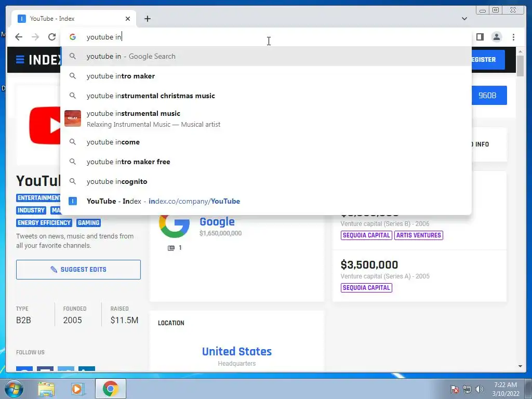Open the Index hamburger menu

[x=20, y=60]
